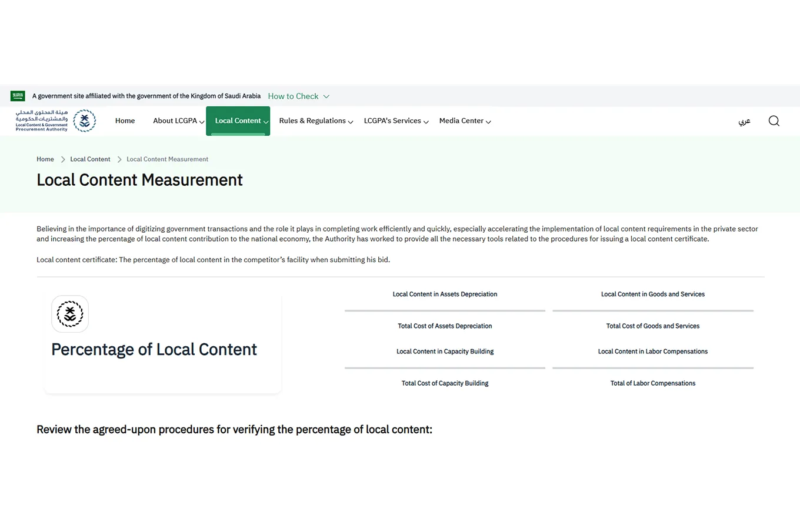The height and width of the screenshot is (532, 800).
Task: Click the Total of Labor Compensations label
Action: click(652, 383)
